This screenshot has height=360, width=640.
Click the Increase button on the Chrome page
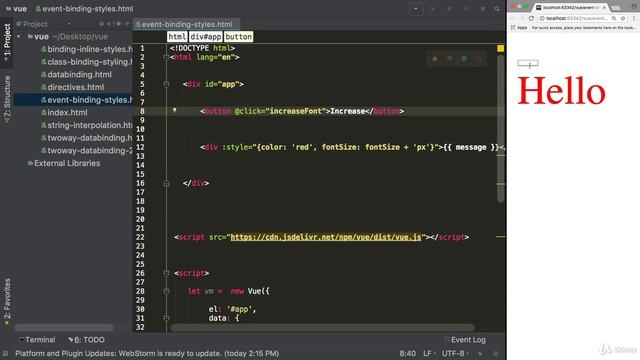(x=528, y=63)
